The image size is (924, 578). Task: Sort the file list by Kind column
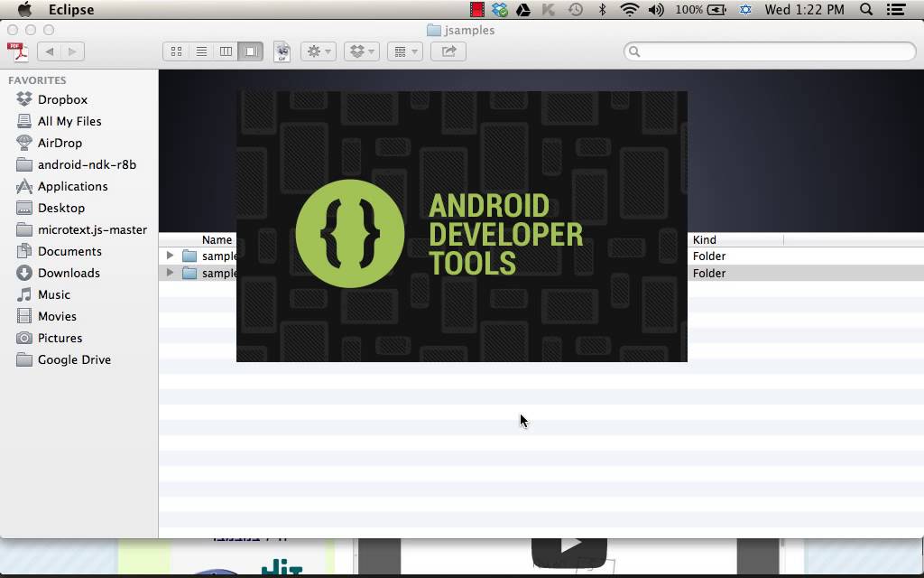[x=705, y=239]
